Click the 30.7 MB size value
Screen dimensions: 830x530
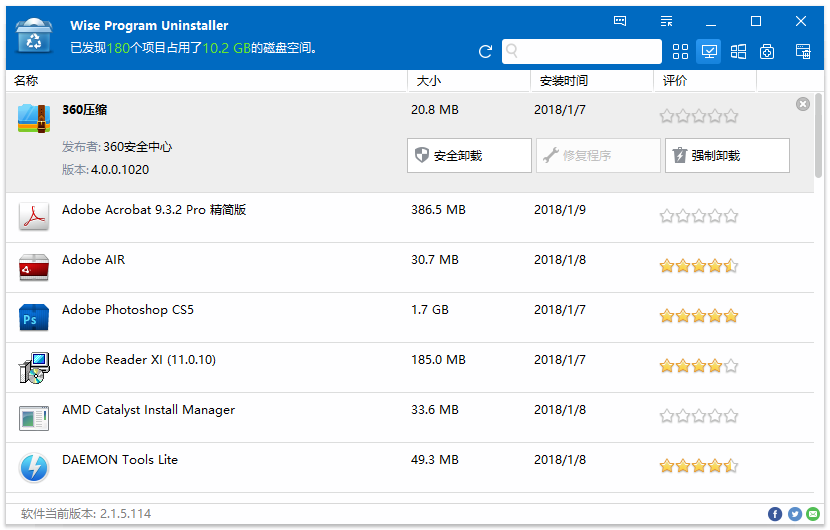(435, 259)
